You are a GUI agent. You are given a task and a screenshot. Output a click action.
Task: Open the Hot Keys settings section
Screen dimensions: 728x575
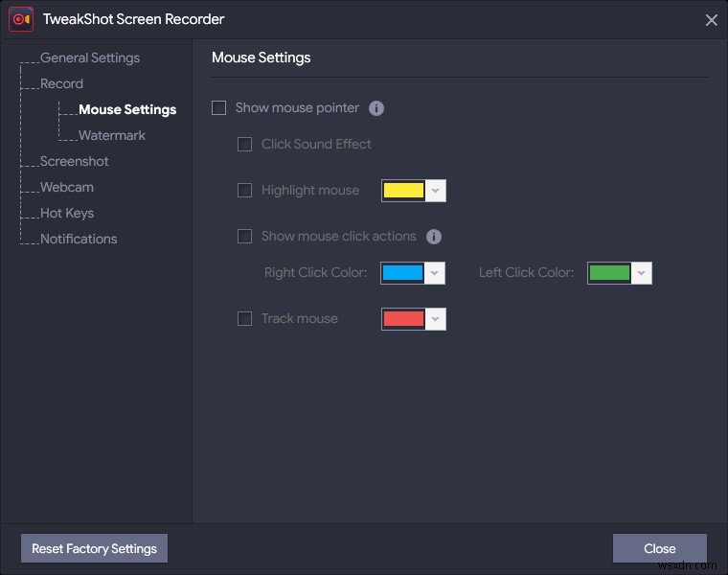click(67, 214)
